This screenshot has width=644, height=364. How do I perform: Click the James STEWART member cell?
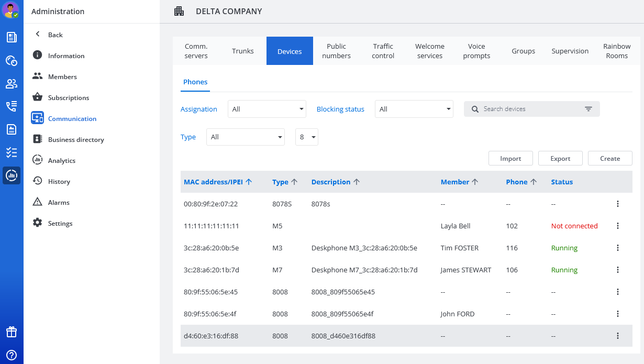tap(466, 270)
